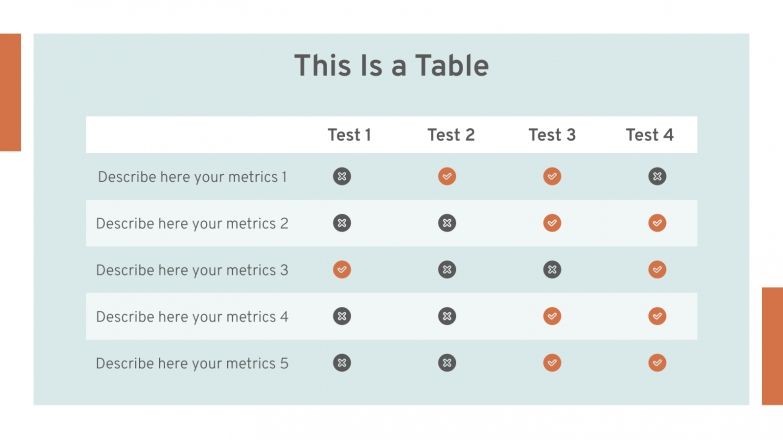The height and width of the screenshot is (440, 783).
Task: Click the Test 4 column header
Action: [x=650, y=135]
